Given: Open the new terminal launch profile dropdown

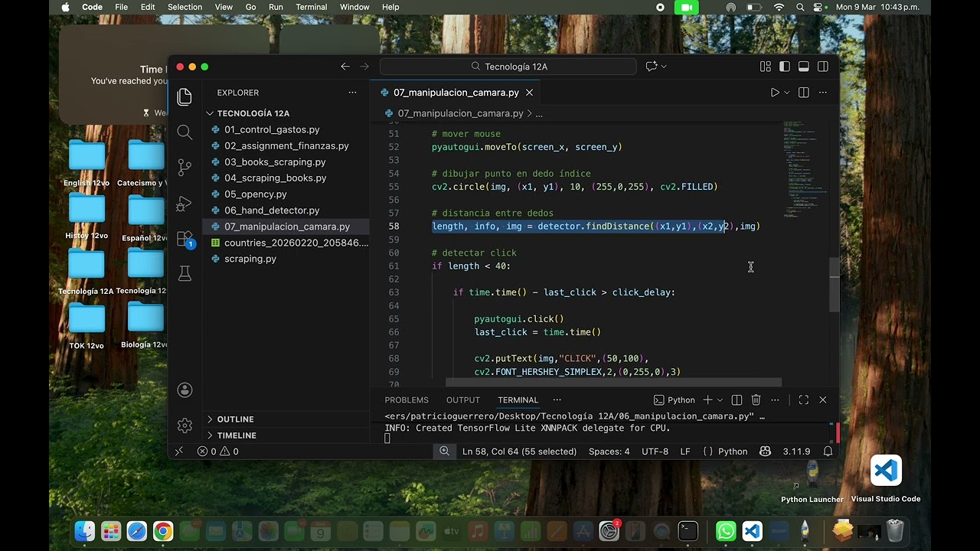Looking at the screenshot, I should (x=720, y=400).
